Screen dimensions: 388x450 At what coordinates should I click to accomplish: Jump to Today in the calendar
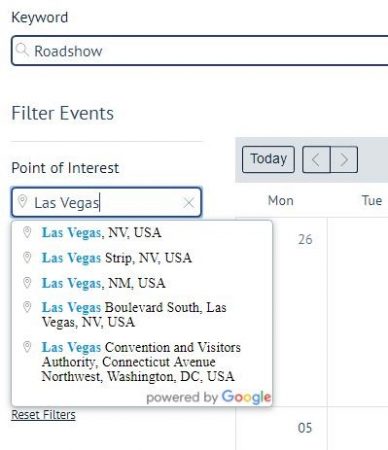pos(268,159)
